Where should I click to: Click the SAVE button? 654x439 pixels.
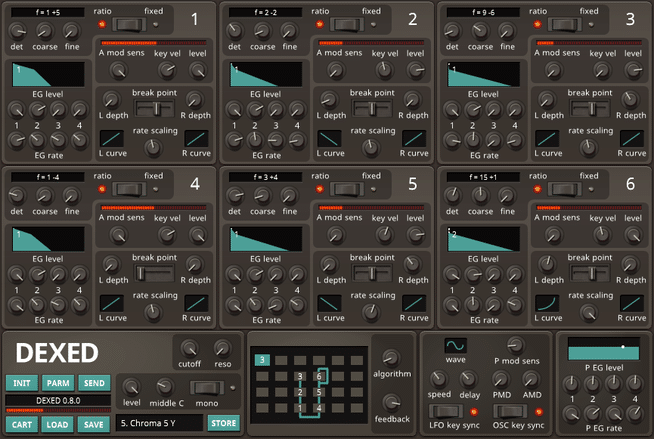[x=93, y=424]
